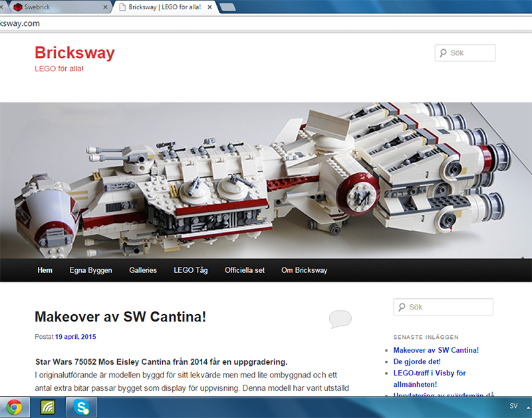Click inside the browser address bar
This screenshot has width=532, height=418.
(x=199, y=23)
